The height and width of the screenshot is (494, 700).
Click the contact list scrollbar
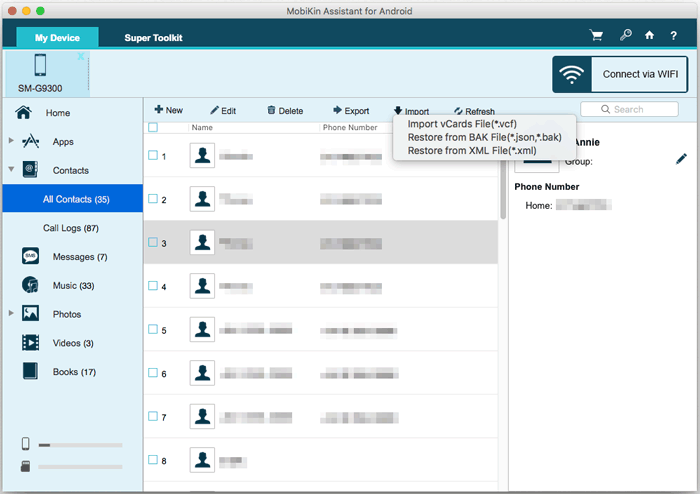click(x=503, y=190)
